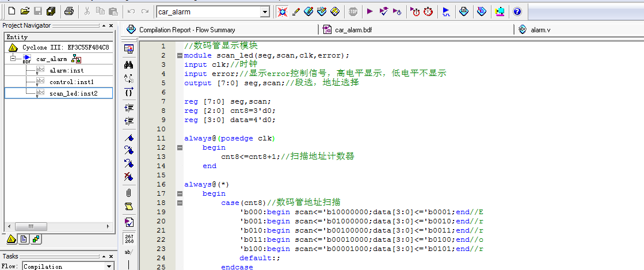Toggle line numbers with the 267/268 icon
This screenshot has height=270, width=644.
[128, 239]
